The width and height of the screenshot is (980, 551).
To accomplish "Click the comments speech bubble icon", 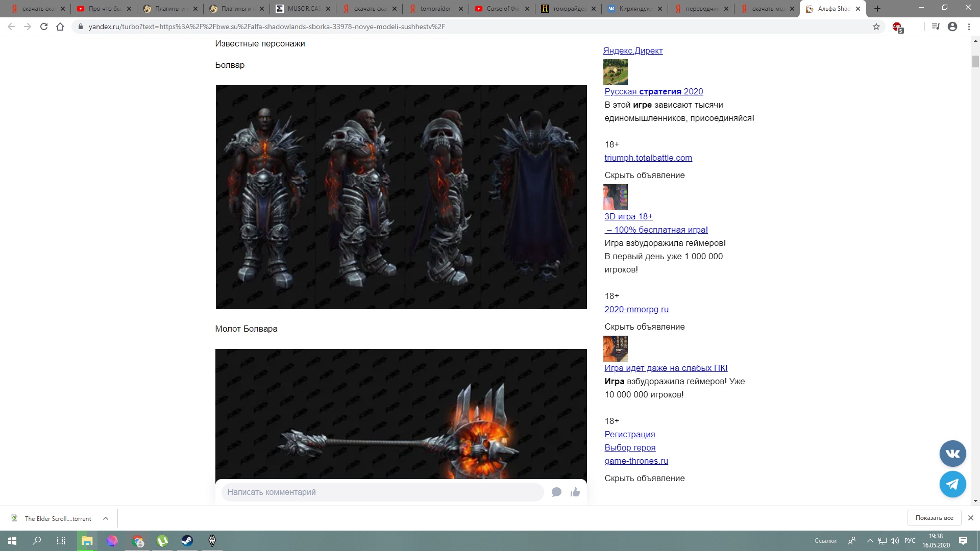I will click(x=556, y=492).
